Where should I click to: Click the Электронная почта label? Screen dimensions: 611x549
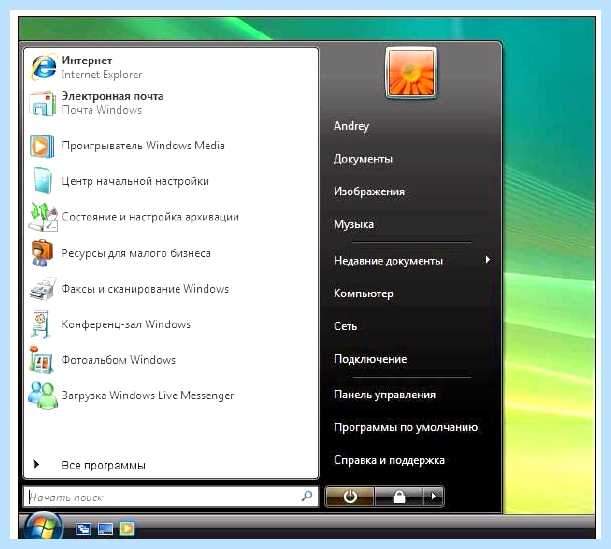[x=112, y=96]
